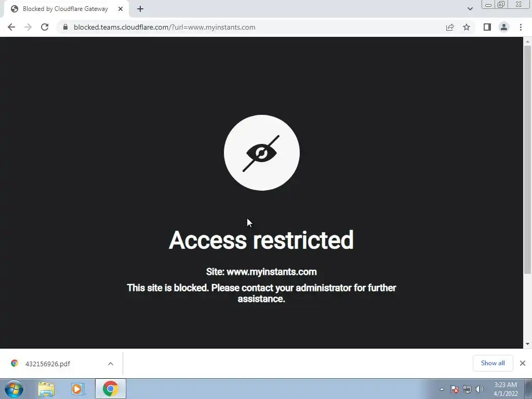Open Chrome's three-dot menu

[x=521, y=27]
